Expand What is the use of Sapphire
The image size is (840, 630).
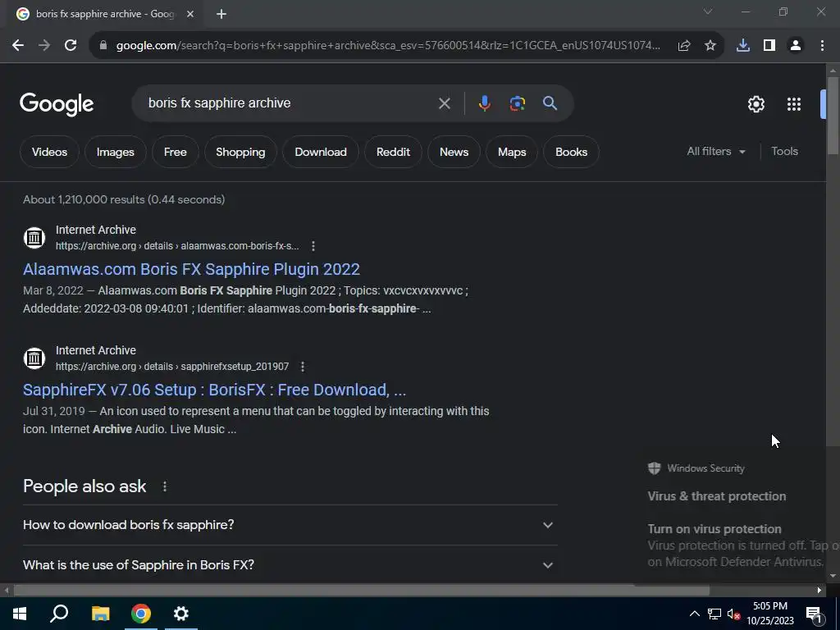point(290,565)
